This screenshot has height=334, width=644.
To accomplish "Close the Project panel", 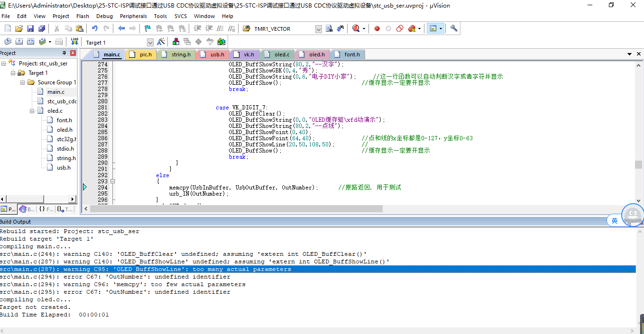I will click(73, 53).
